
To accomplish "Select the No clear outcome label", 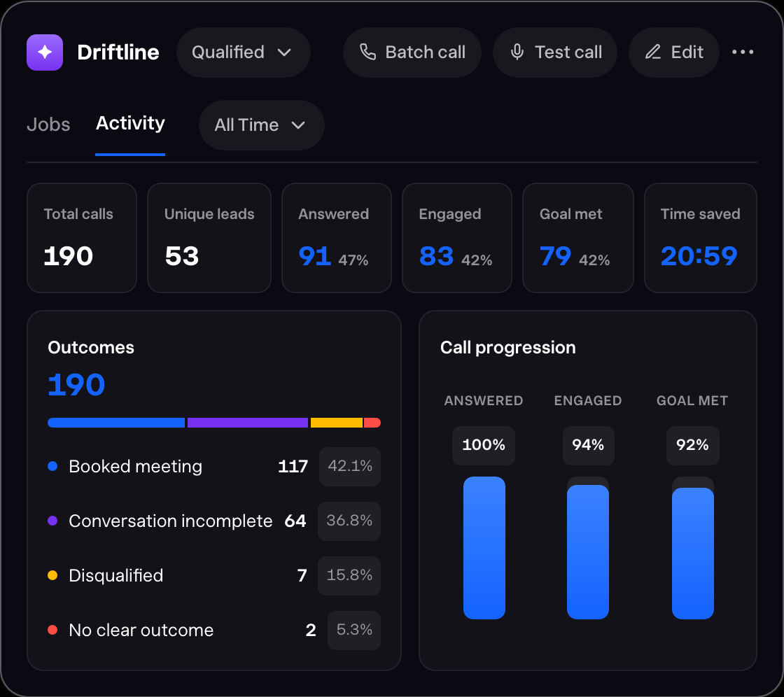I will coord(141,630).
